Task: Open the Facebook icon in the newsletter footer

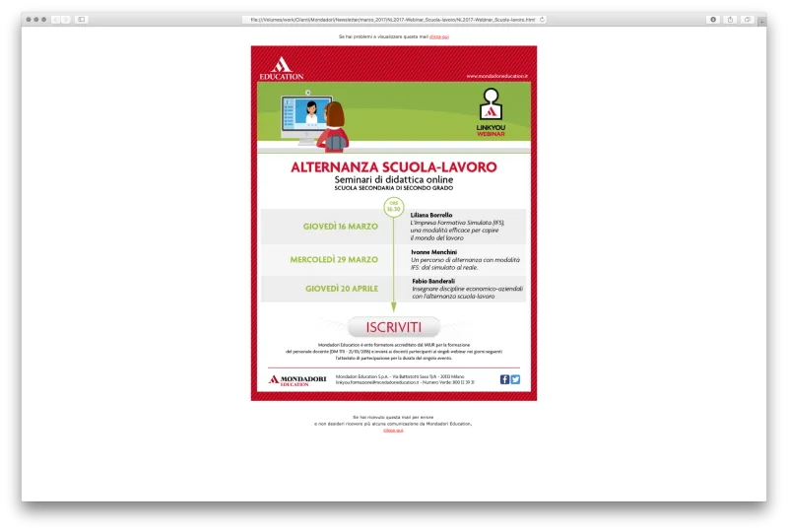Action: [504, 379]
